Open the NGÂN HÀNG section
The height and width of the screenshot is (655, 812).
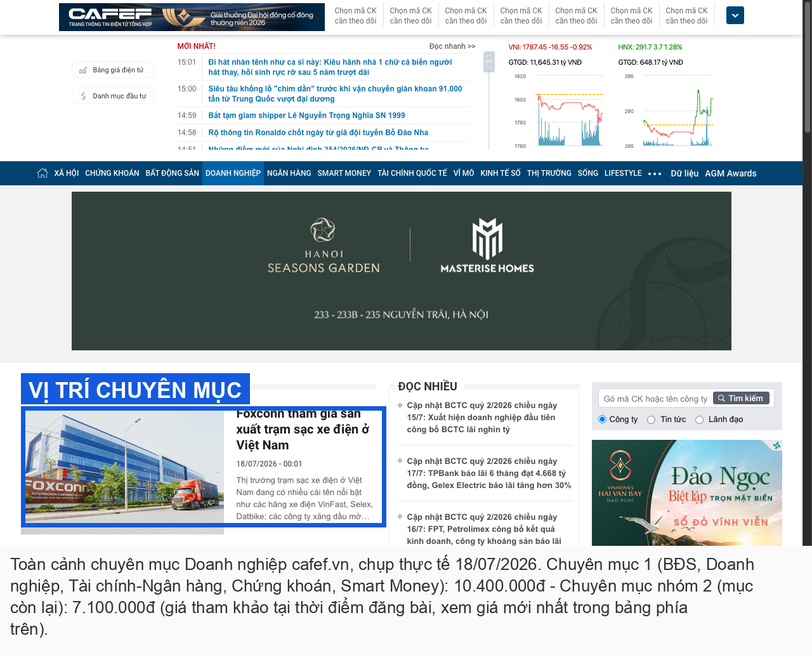pyautogui.click(x=289, y=173)
